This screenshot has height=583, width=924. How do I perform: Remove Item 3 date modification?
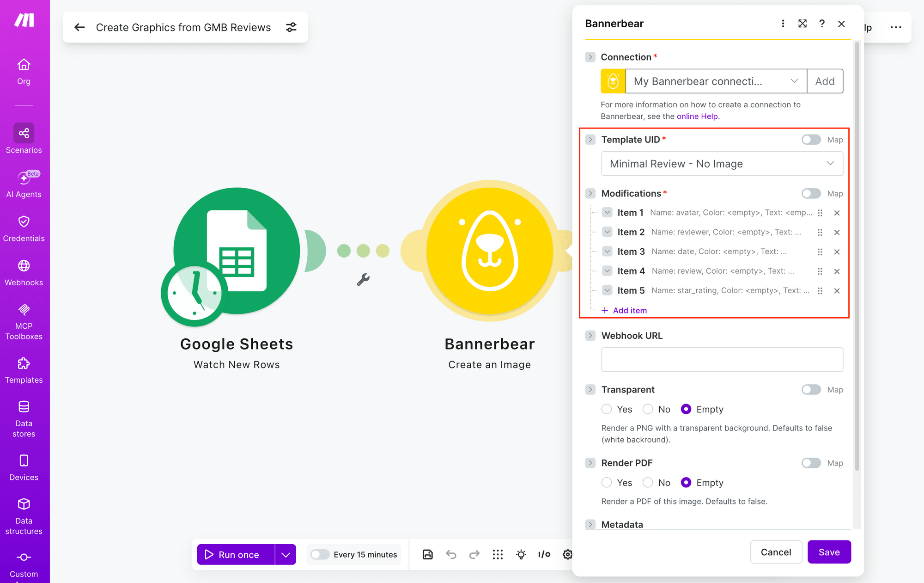pyautogui.click(x=837, y=252)
